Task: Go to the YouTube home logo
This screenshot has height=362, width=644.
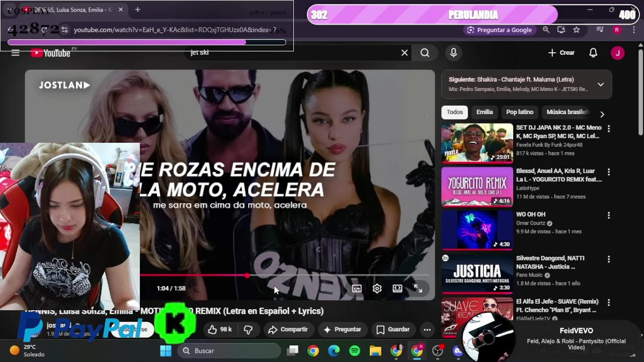Action: pos(50,53)
